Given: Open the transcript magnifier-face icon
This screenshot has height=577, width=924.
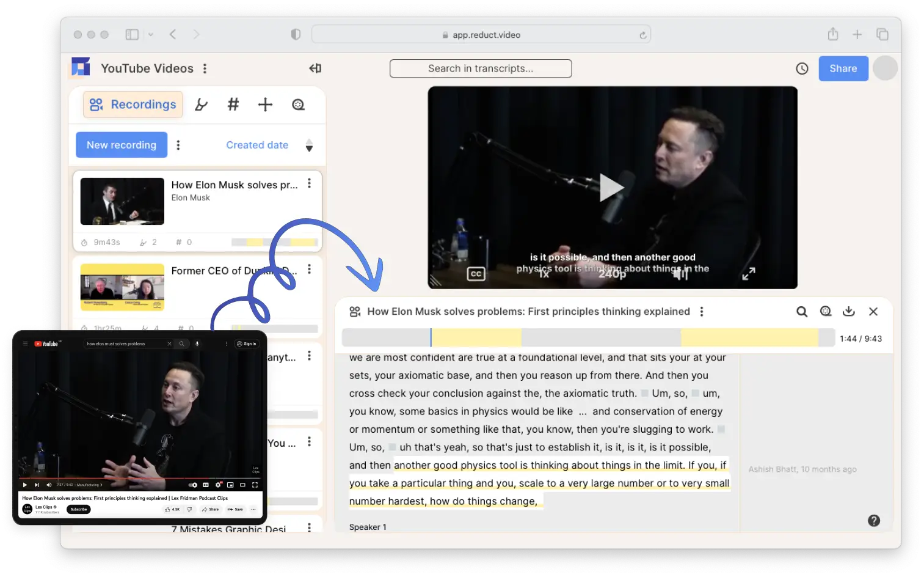Looking at the screenshot, I should click(x=826, y=312).
